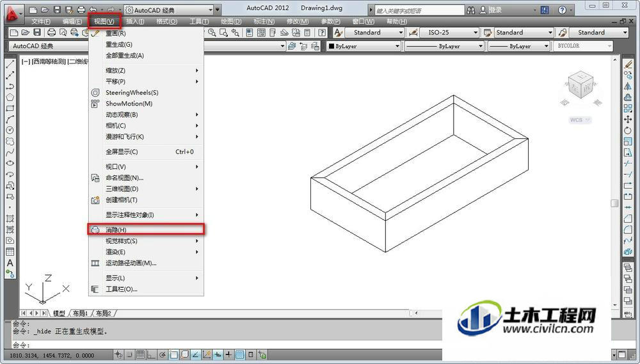Toggle Dynamic Input in status bar
The width and height of the screenshot is (640, 364).
218,354
